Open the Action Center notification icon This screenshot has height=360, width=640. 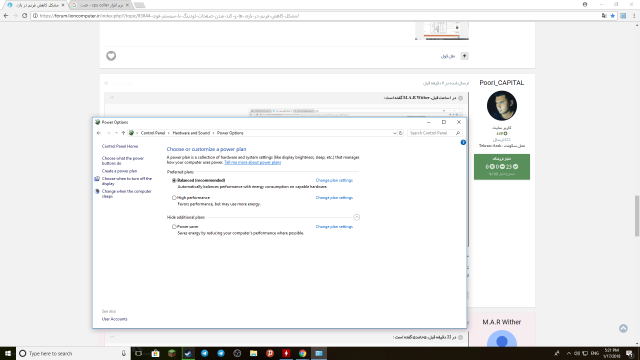[x=630, y=353]
